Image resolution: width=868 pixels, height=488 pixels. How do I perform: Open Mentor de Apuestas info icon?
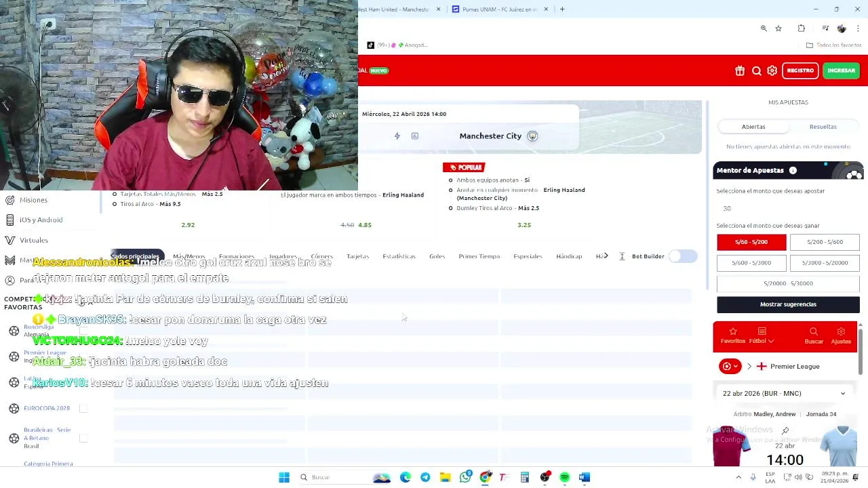[x=793, y=171]
